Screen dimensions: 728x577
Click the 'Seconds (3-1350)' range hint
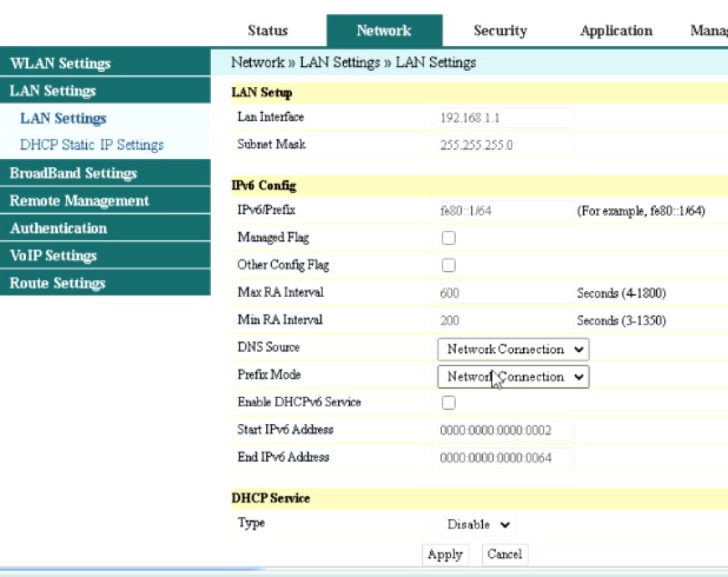622,320
